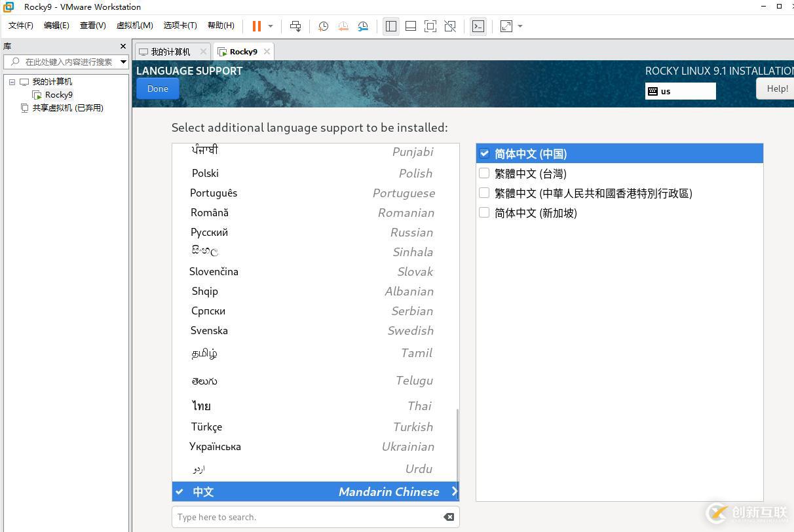Check the 简体中文 (新加坡) option

point(484,213)
